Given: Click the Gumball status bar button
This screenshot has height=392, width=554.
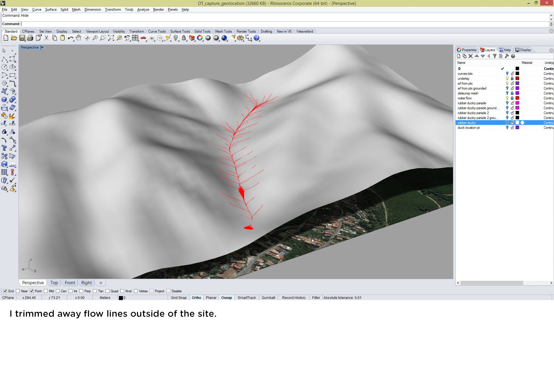Looking at the screenshot, I should (x=268, y=298).
